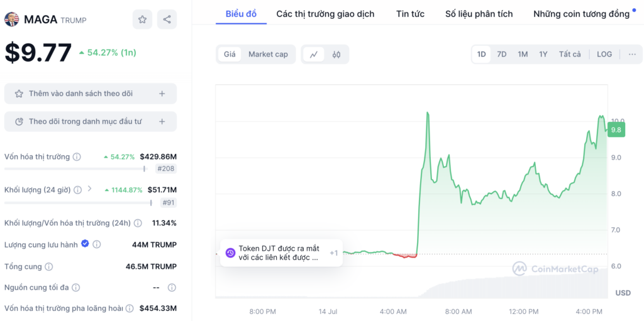644x321 pixels.
Task: Open Các thị trường giao dịch tab
Action: [x=325, y=14]
